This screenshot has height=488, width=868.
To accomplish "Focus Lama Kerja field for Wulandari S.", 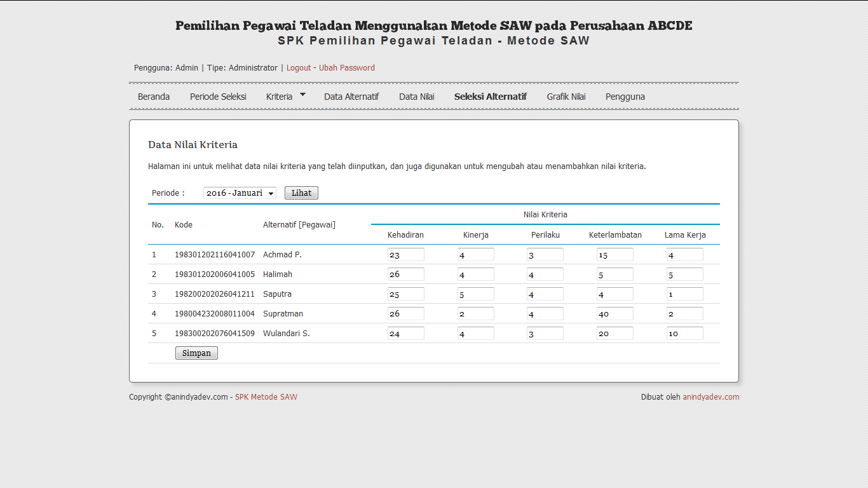I will [x=684, y=334].
